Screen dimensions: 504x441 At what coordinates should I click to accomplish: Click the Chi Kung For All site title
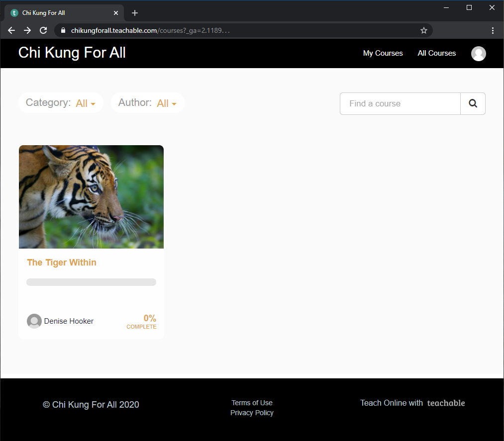pyautogui.click(x=72, y=53)
